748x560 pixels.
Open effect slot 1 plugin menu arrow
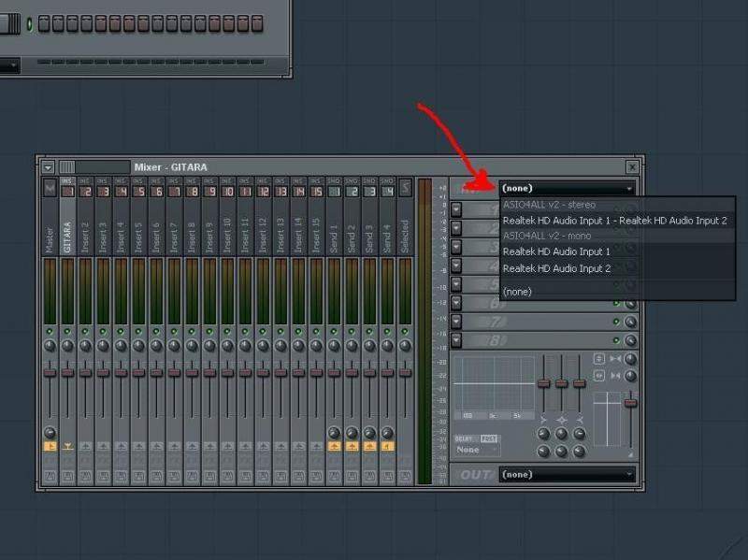(x=456, y=208)
